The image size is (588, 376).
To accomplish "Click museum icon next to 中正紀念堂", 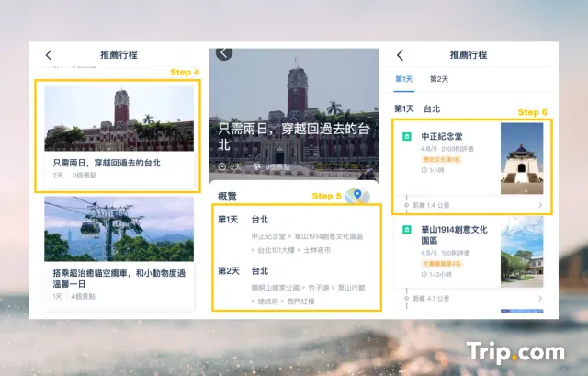I will tap(407, 137).
